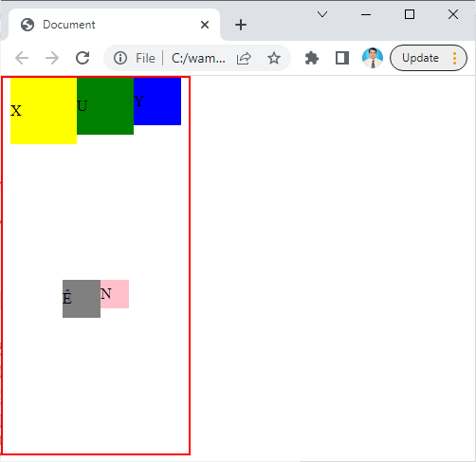Viewport: 476px width, 462px height.
Task: Click the gray Ê box
Action: tap(82, 299)
